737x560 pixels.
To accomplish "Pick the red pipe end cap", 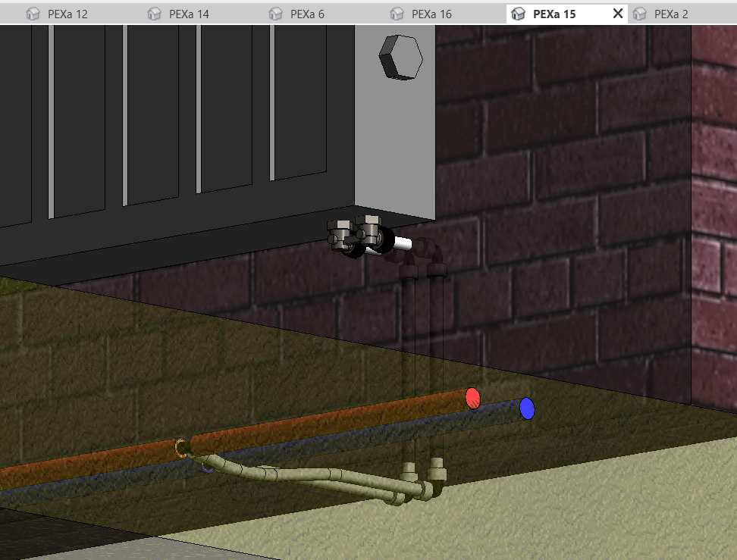I will pos(473,398).
